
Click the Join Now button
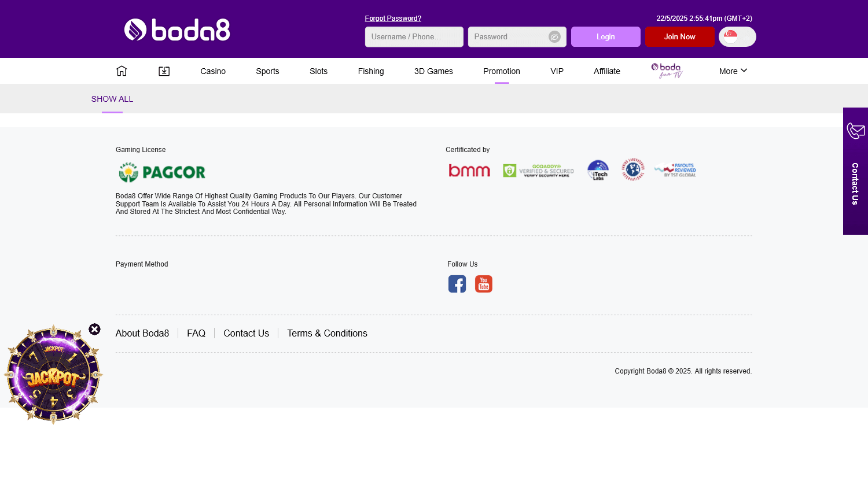tap(680, 36)
